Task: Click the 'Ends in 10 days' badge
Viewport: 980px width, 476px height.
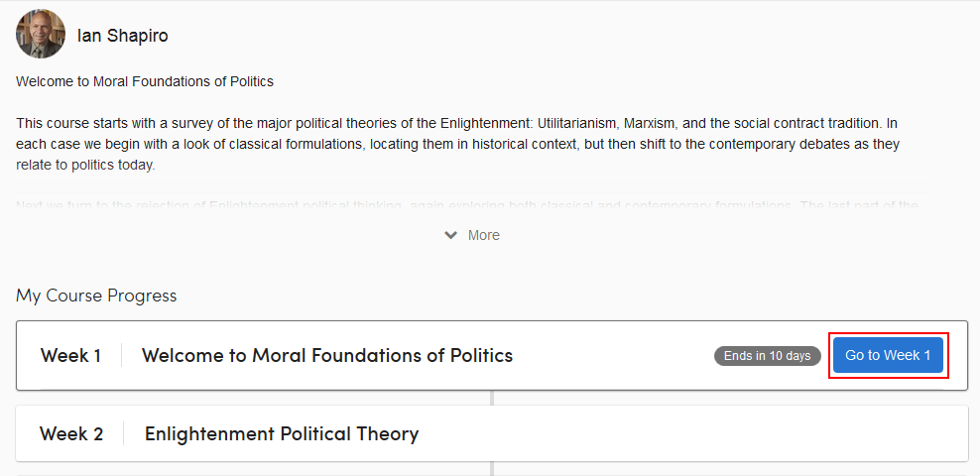Action: click(767, 356)
